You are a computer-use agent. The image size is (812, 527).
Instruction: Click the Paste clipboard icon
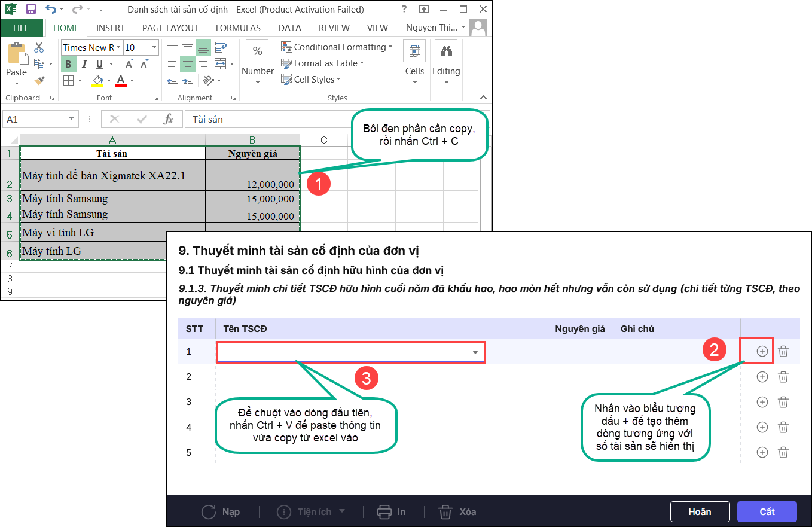tap(17, 53)
